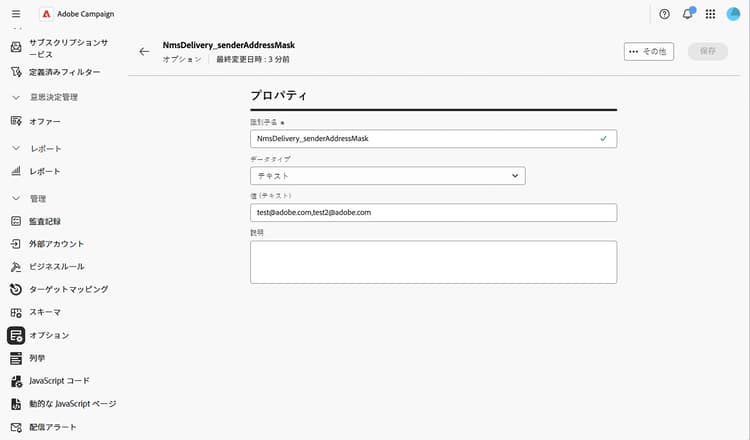Click the 保存 save button
Viewport: 750px width, 440px height.
pos(708,51)
